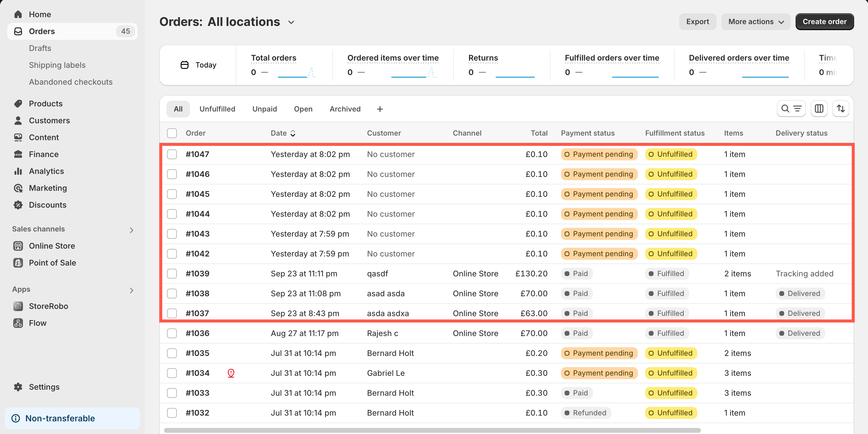Click the Content image icon
This screenshot has width=868, height=434.
point(18,137)
